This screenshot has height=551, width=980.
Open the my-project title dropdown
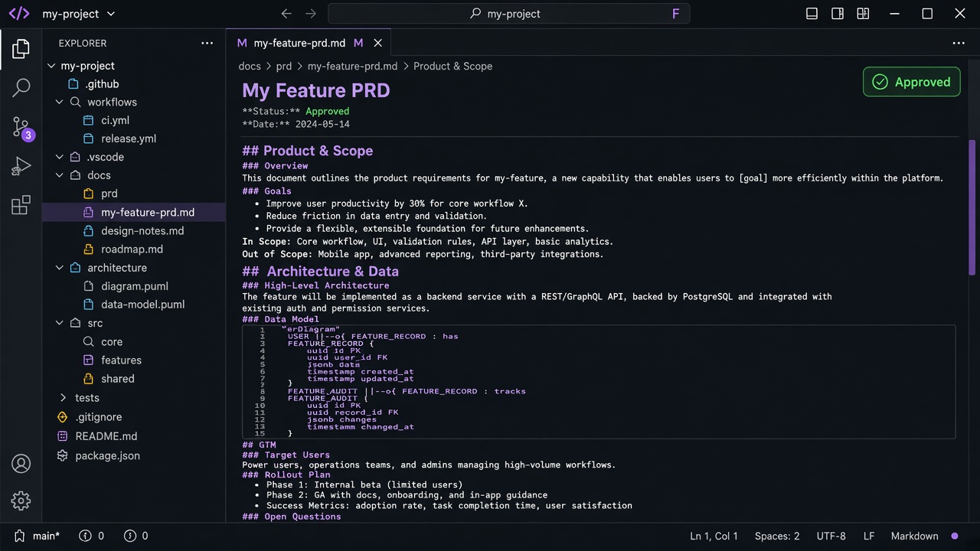[79, 14]
